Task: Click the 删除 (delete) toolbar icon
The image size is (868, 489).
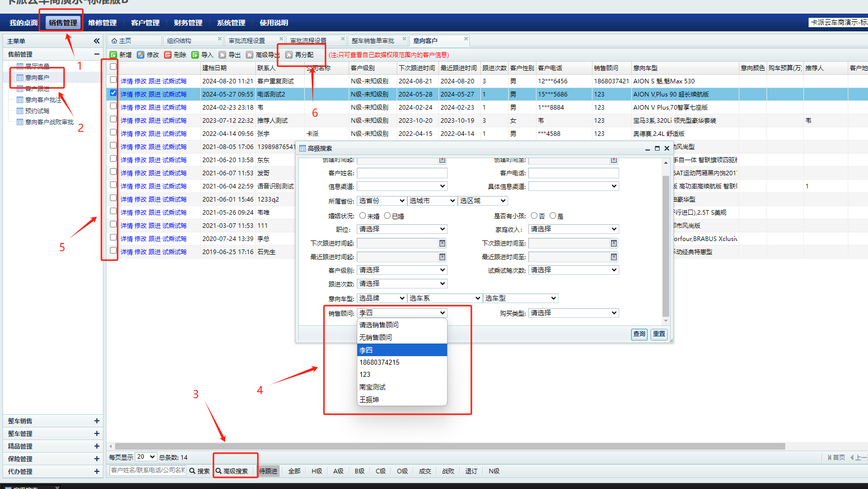Action: [168, 55]
